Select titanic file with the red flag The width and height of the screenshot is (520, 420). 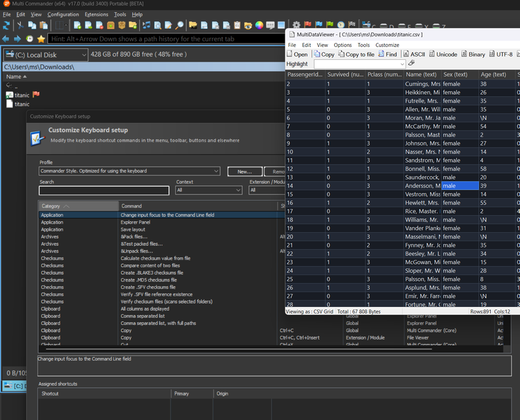(x=22, y=95)
